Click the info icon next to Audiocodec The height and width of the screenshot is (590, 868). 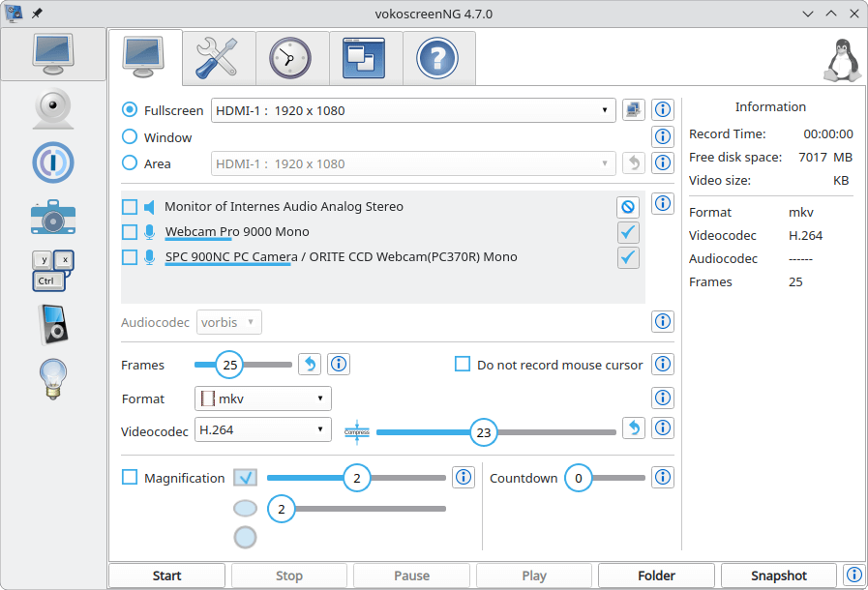click(663, 320)
